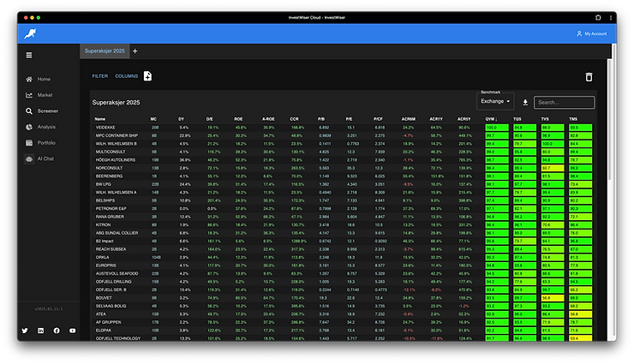Open the Facebook link icon
This screenshot has height=364, width=634.
coord(57,331)
